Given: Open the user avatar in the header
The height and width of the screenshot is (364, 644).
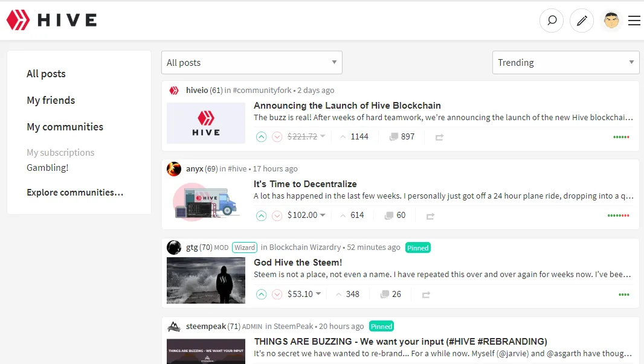Looking at the screenshot, I should tap(611, 20).
